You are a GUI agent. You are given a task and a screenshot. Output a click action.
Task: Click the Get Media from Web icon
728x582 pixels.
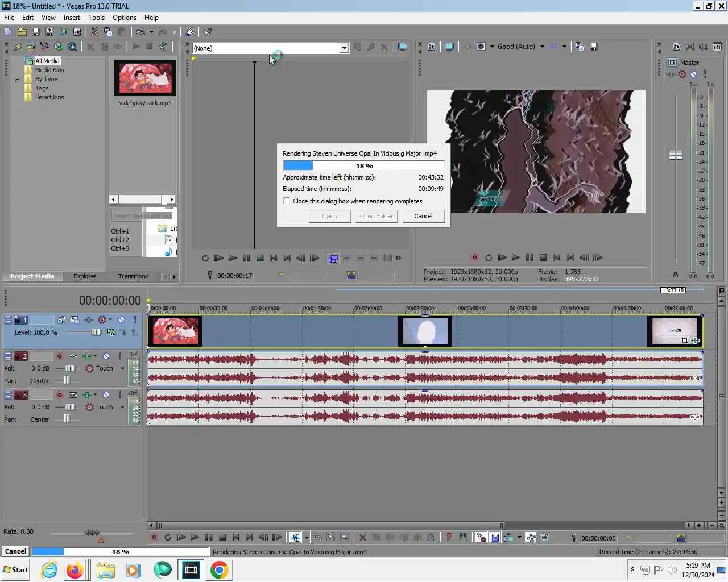(59, 47)
